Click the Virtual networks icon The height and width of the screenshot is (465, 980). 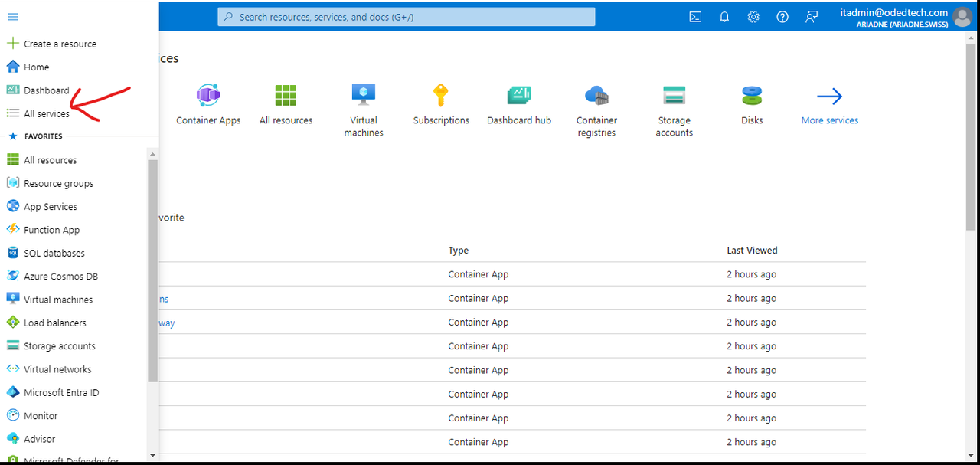(12, 368)
